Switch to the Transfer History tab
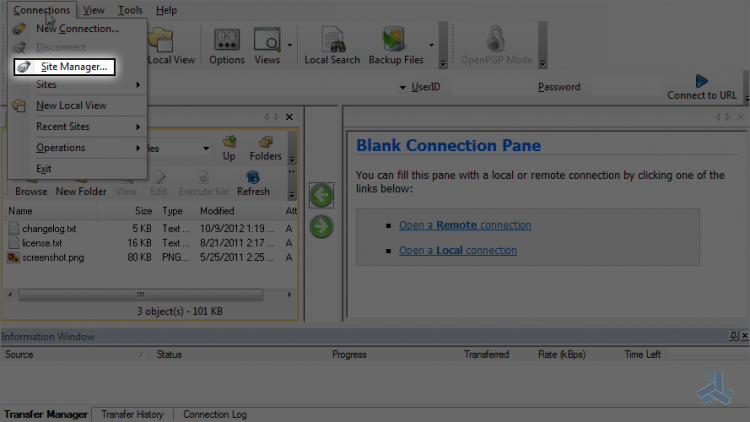Viewport: 750px width, 422px height. pos(132,414)
